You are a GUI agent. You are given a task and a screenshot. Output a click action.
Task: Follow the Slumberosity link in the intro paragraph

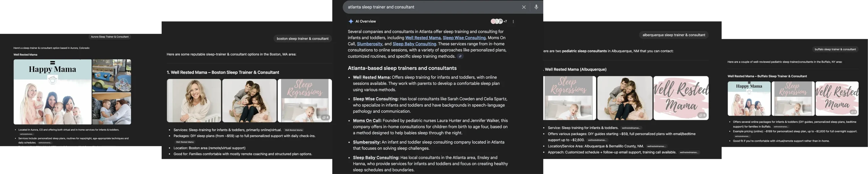pyautogui.click(x=370, y=44)
